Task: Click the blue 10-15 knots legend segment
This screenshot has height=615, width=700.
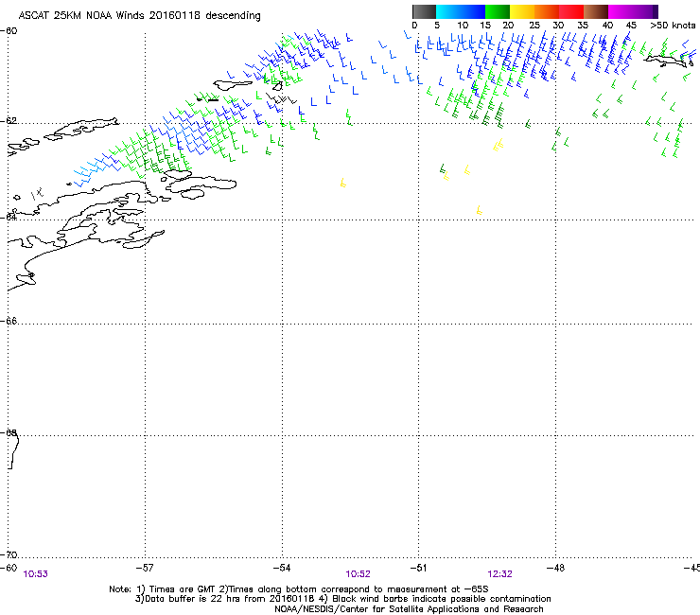Action: tap(473, 11)
